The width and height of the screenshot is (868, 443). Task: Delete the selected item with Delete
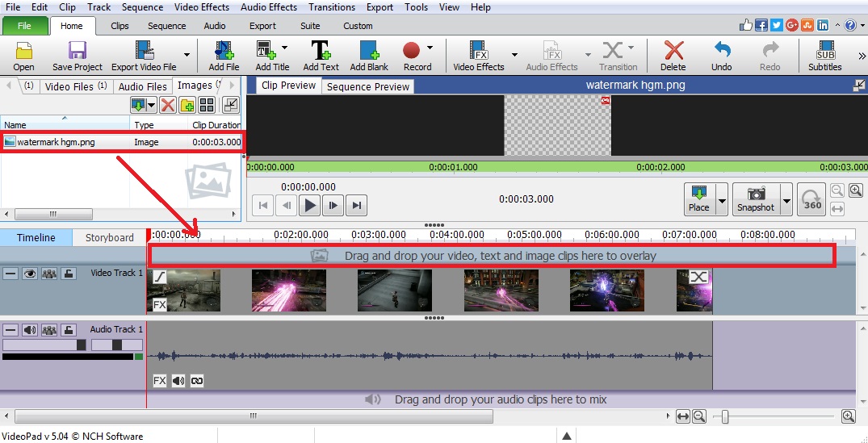[673, 56]
